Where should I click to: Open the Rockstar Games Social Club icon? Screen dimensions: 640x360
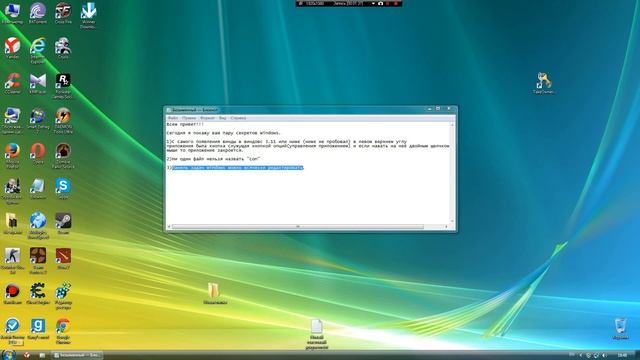(x=63, y=85)
